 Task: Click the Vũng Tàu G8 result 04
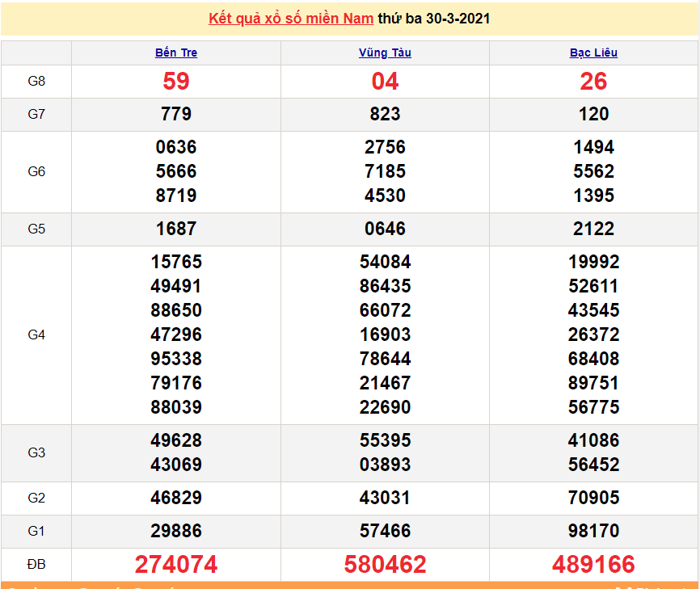coord(385,82)
